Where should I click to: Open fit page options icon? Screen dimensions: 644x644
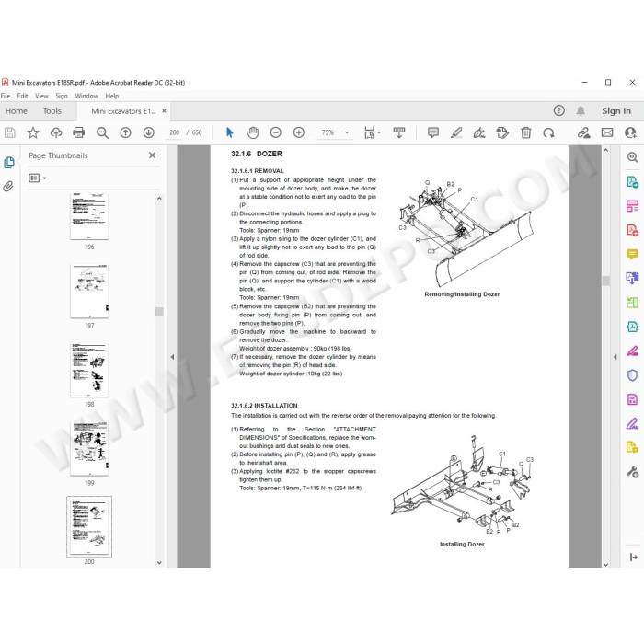pyautogui.click(x=372, y=132)
